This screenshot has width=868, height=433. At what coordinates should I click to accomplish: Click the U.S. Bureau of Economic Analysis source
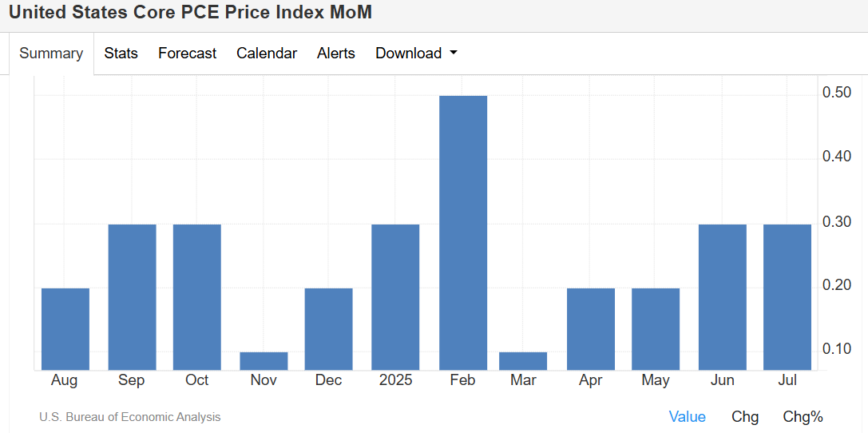(x=130, y=417)
